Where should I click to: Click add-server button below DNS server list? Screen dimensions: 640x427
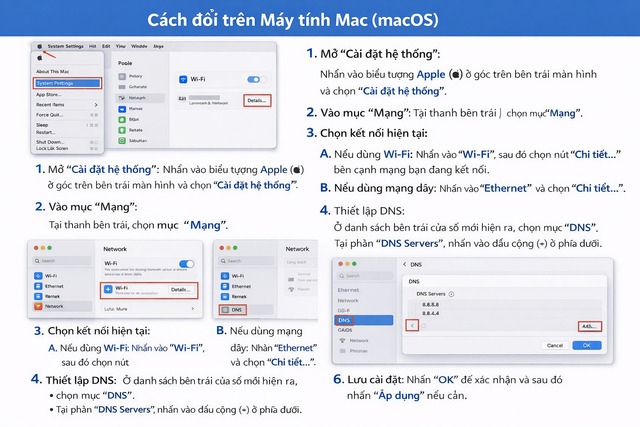click(412, 326)
